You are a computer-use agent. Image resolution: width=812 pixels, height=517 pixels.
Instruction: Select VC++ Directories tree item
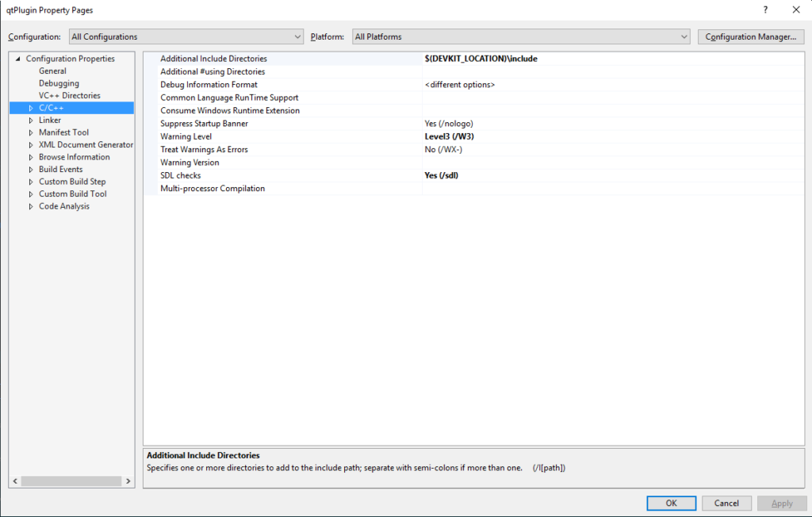coord(70,96)
